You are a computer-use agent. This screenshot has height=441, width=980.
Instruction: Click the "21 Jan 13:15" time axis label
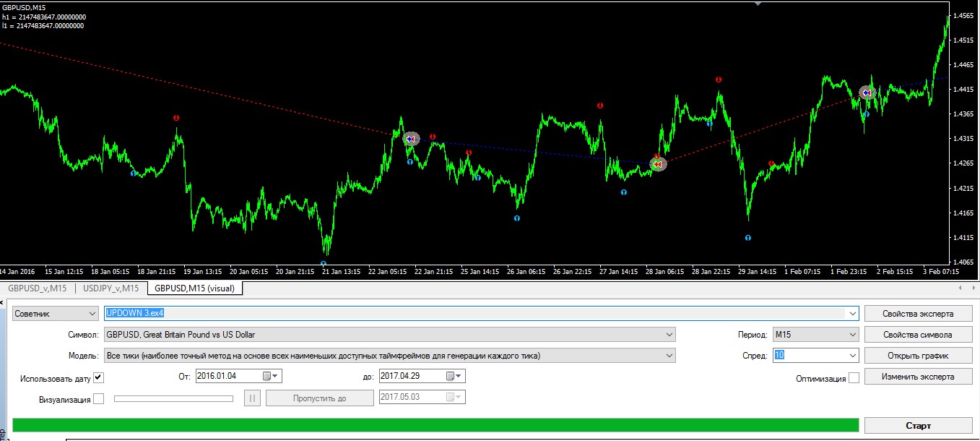coord(341,272)
